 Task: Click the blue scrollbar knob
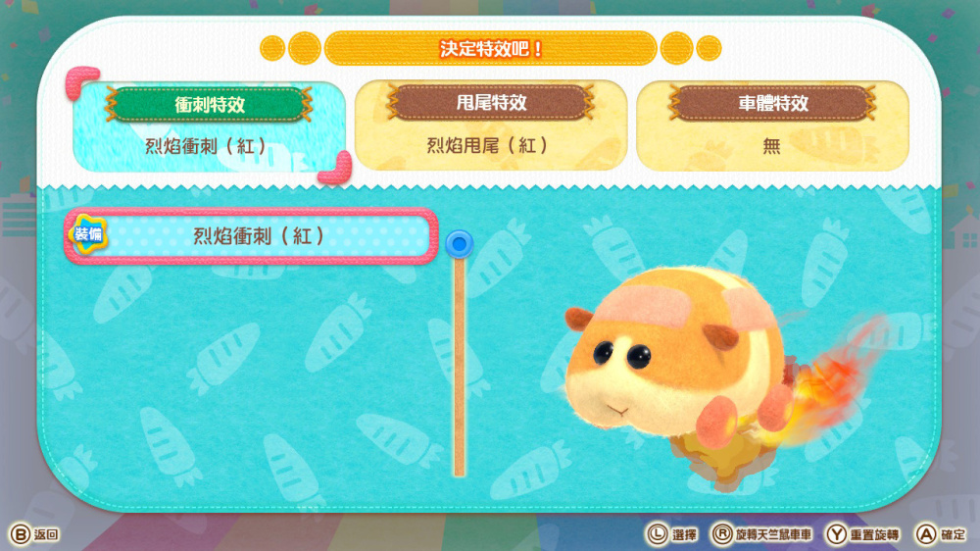pyautogui.click(x=460, y=244)
